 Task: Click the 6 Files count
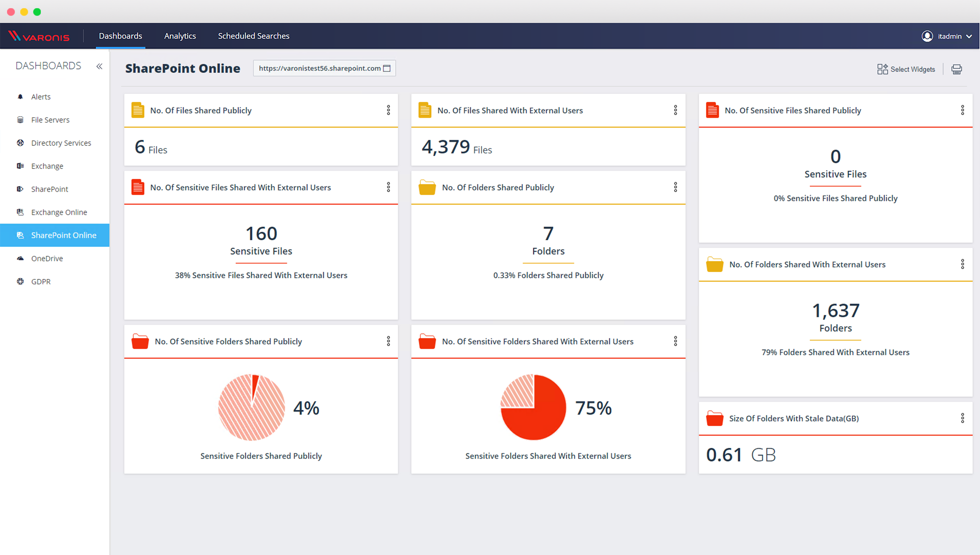pos(151,147)
